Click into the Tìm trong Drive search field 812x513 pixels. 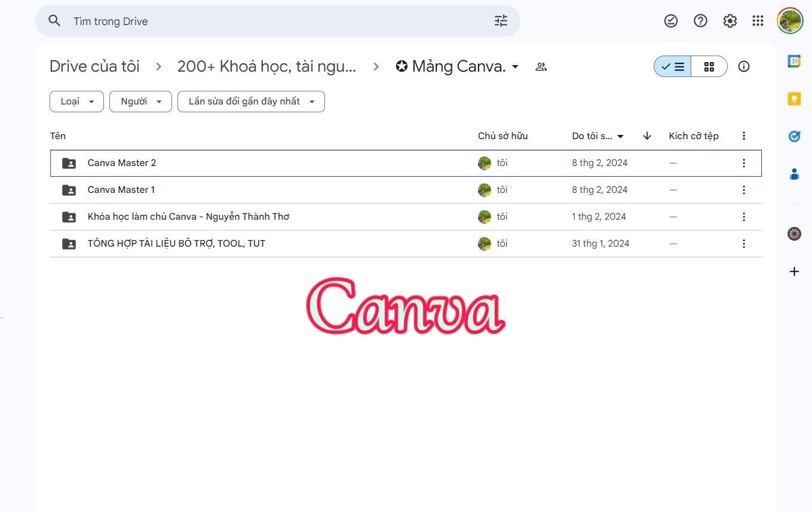[278, 21]
